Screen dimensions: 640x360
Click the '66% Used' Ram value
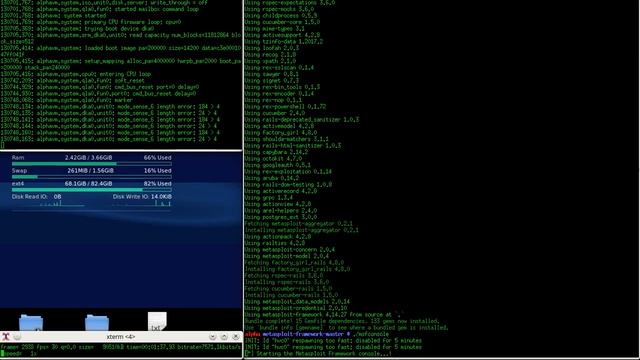pos(157,158)
